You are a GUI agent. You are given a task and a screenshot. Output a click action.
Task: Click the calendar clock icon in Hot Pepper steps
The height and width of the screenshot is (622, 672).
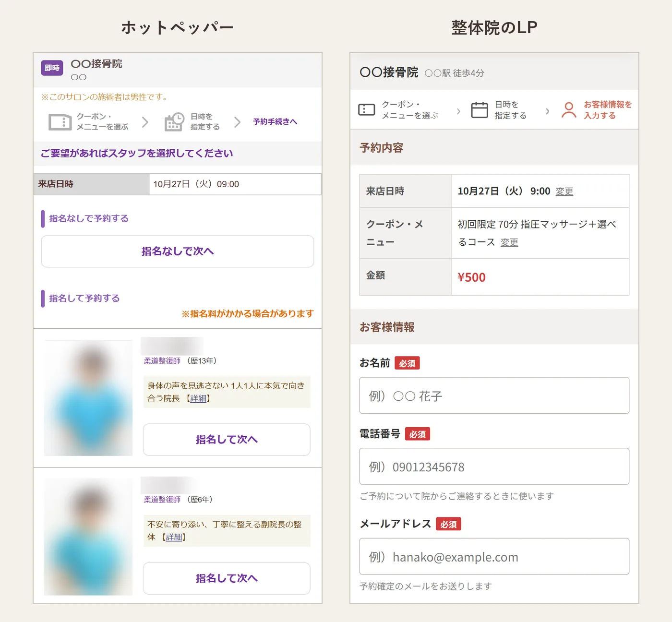point(174,122)
